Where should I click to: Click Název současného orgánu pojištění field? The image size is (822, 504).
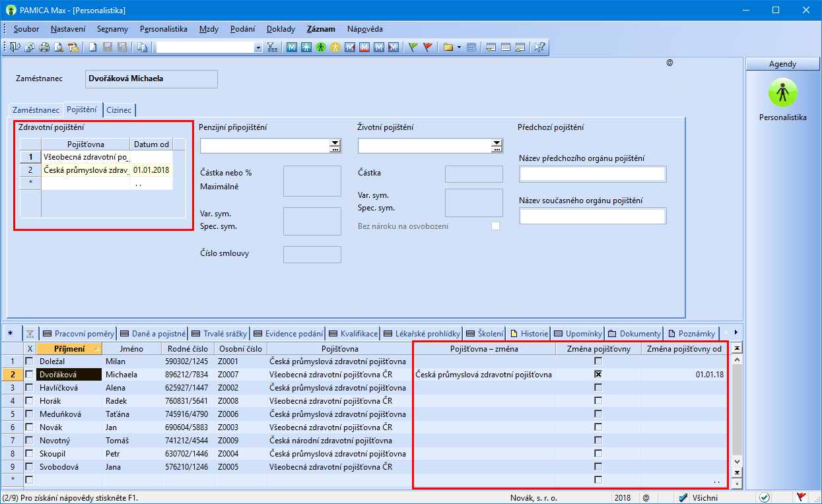(x=593, y=216)
